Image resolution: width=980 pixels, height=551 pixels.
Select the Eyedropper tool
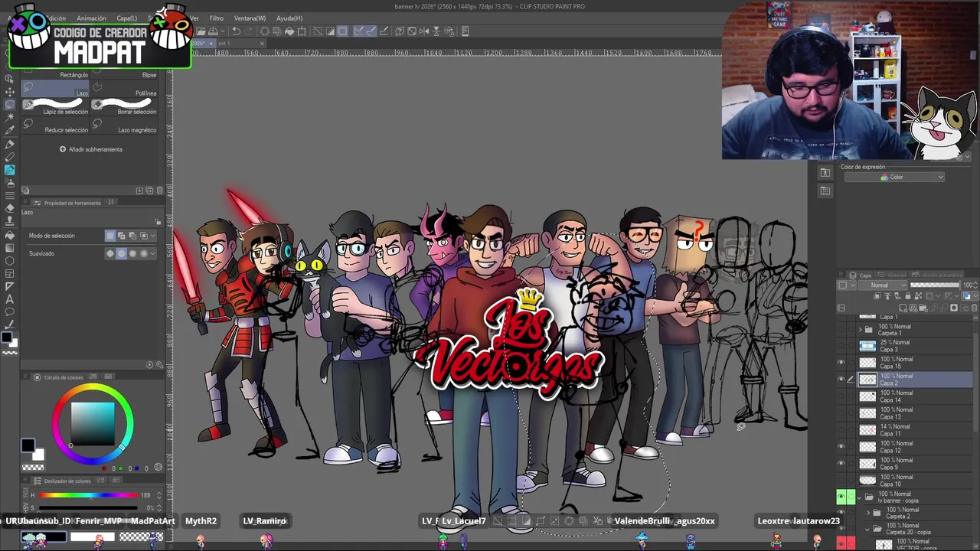10,130
